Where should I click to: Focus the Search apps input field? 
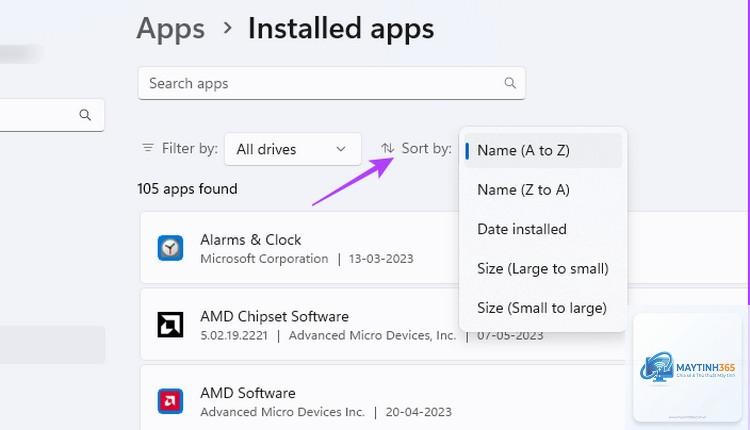(x=331, y=83)
